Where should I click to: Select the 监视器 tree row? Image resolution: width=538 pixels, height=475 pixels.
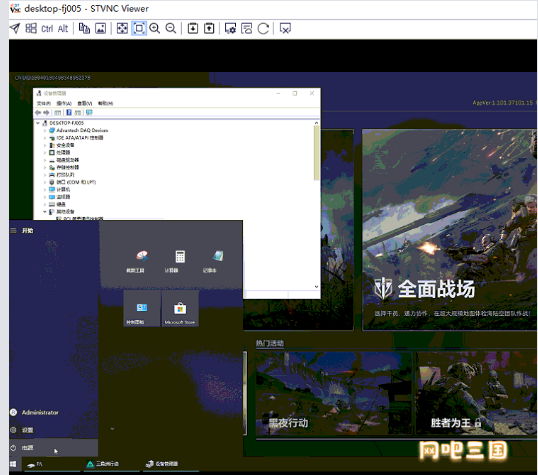click(59, 197)
